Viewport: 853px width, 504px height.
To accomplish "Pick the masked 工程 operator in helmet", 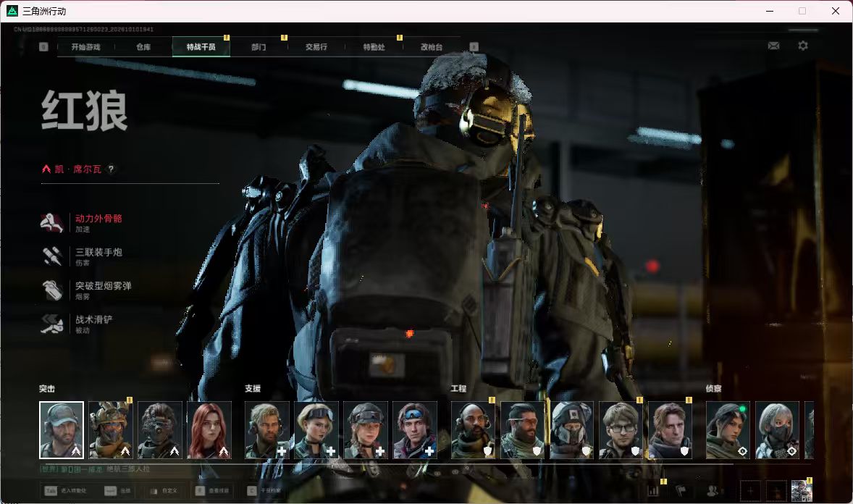I will pyautogui.click(x=572, y=430).
